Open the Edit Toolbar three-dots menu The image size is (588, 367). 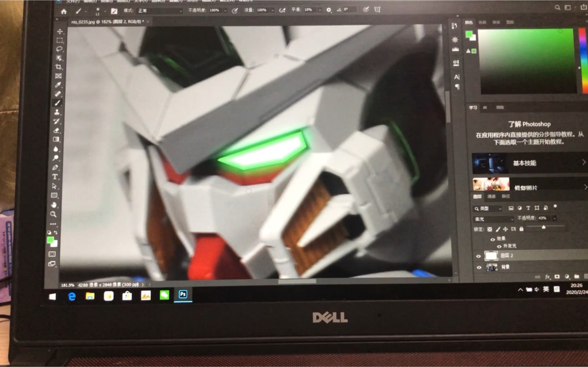point(53,224)
